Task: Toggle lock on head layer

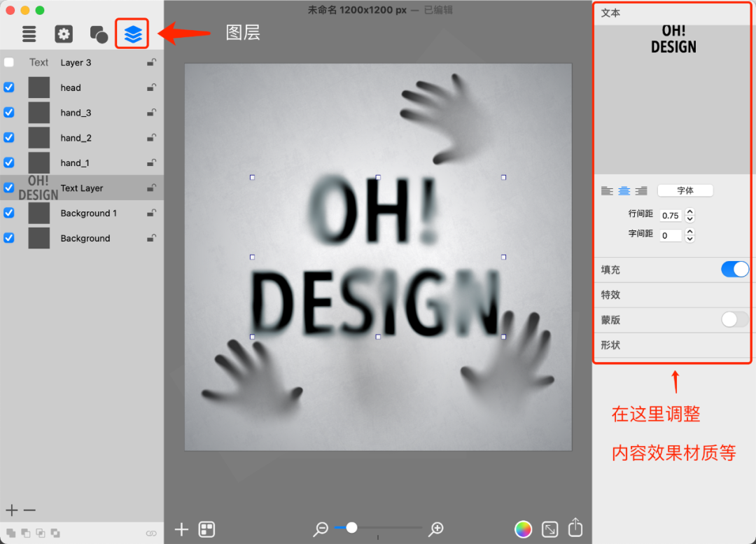Action: click(151, 88)
